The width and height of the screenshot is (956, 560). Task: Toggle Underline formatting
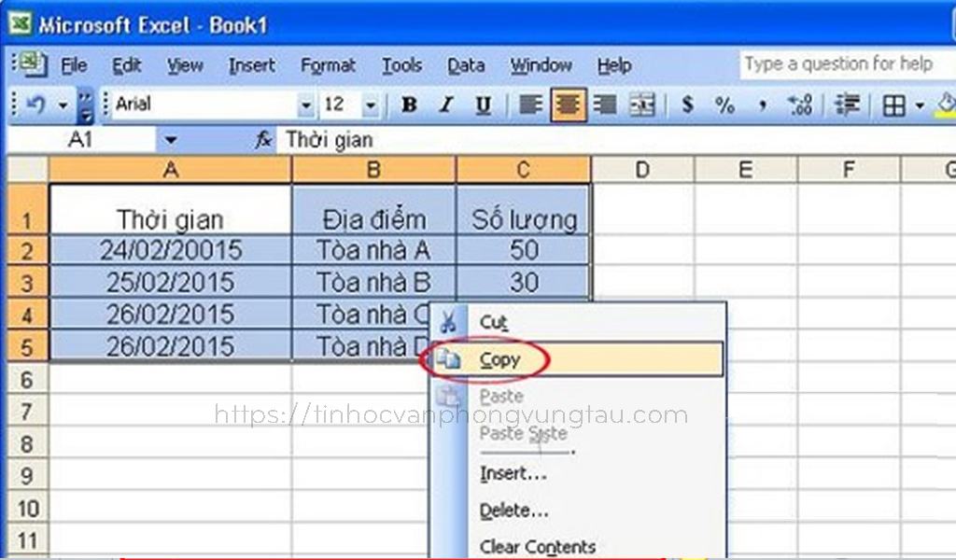click(x=483, y=105)
